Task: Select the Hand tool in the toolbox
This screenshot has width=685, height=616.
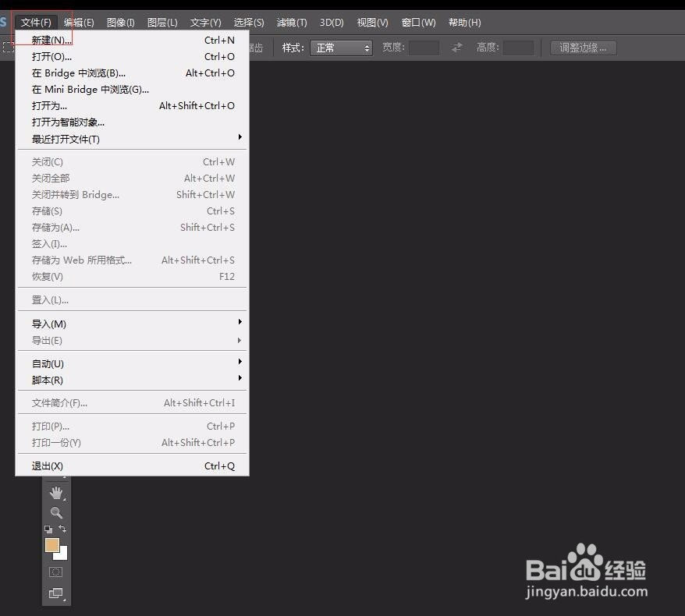Action: point(56,494)
